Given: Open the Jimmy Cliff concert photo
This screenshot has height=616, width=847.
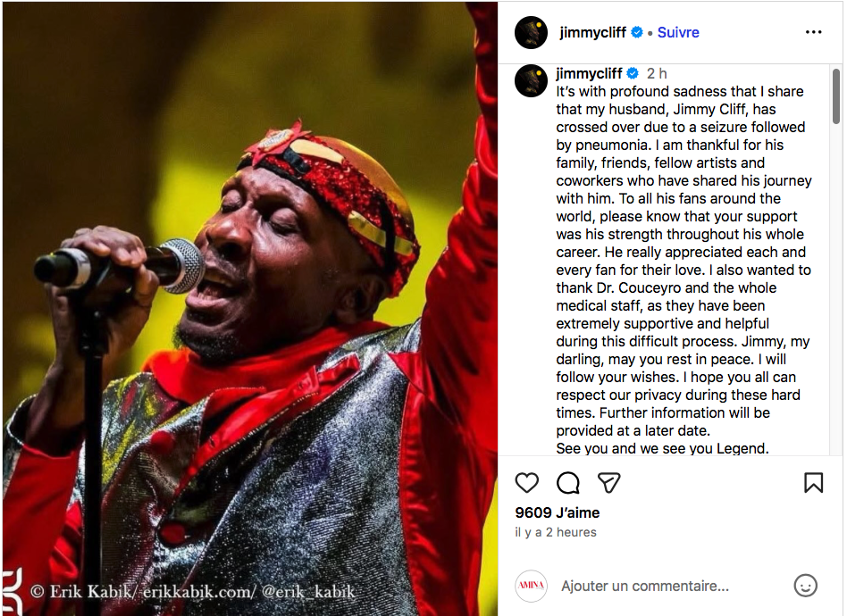Looking at the screenshot, I should [250, 308].
